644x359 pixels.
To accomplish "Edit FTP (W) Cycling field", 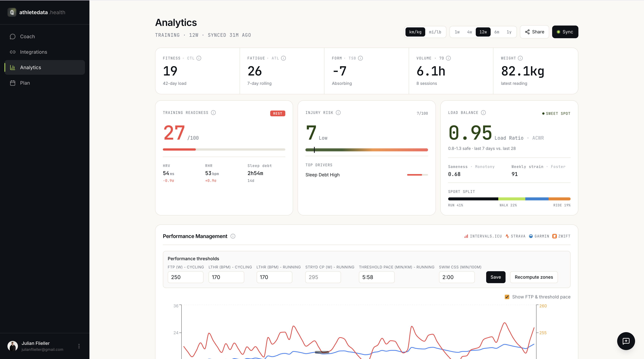I will tap(185, 277).
